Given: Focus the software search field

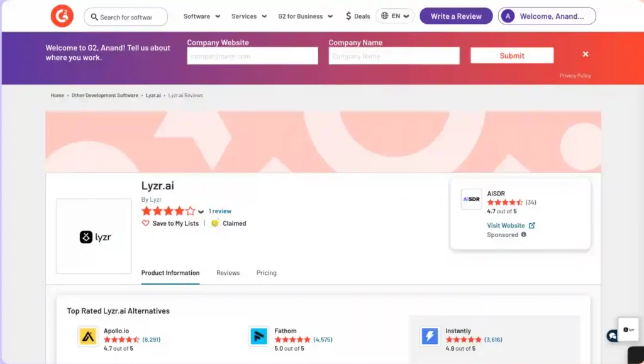Looking at the screenshot, I should pos(126,17).
